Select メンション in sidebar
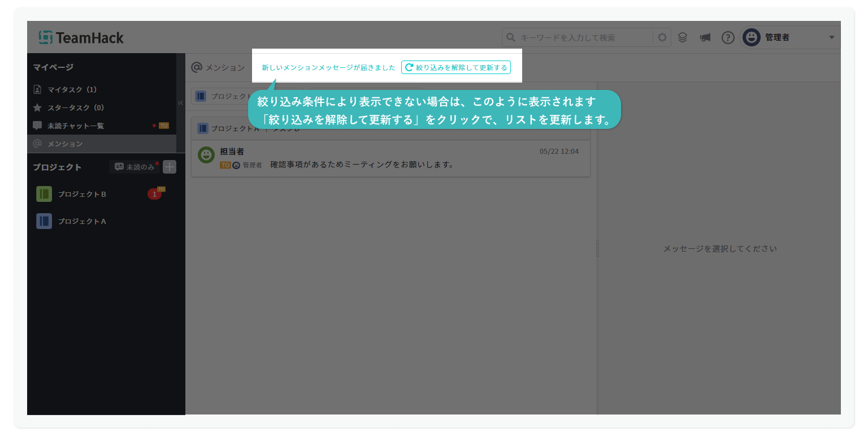868x436 pixels. click(65, 144)
